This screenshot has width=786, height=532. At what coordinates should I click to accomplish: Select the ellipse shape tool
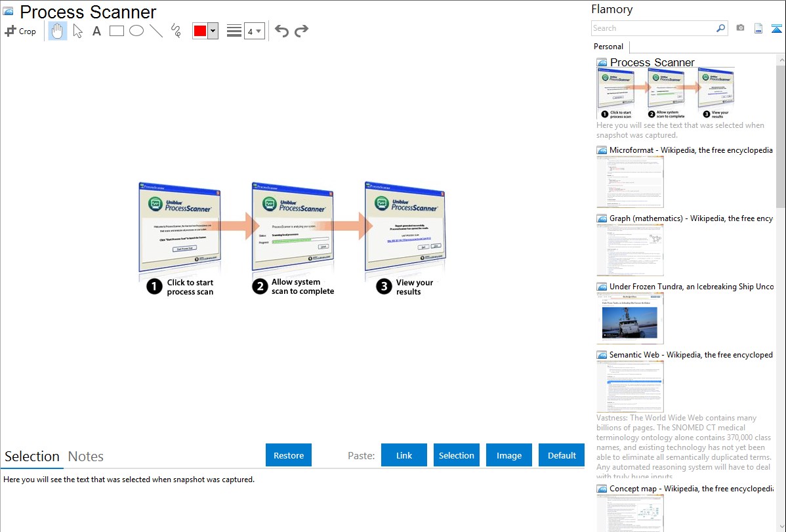(136, 31)
